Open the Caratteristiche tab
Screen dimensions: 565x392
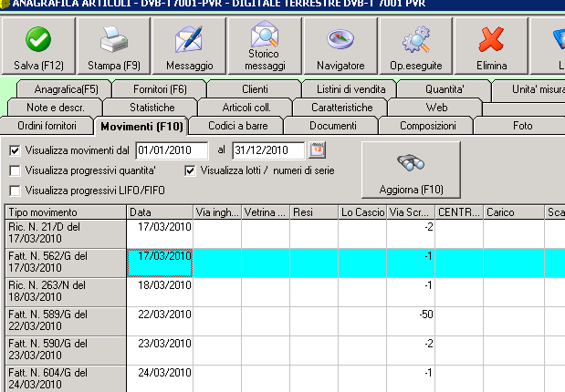(x=341, y=108)
